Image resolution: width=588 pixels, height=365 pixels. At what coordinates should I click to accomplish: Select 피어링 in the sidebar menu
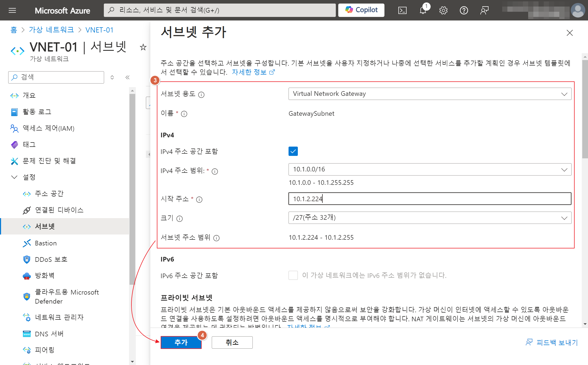[45, 350]
